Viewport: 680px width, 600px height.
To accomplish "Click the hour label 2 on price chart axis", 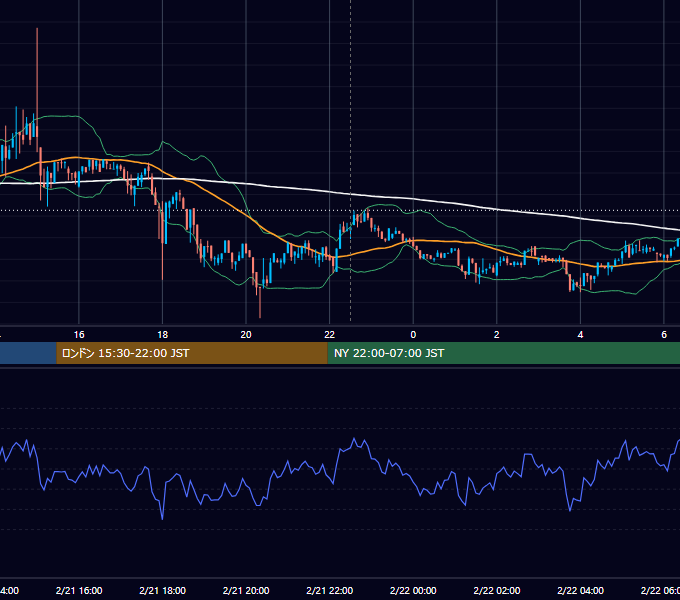I will 497,335.
